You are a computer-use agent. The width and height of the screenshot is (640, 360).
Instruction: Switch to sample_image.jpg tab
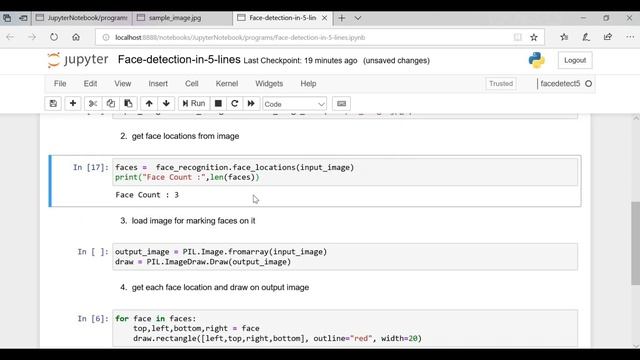182,18
